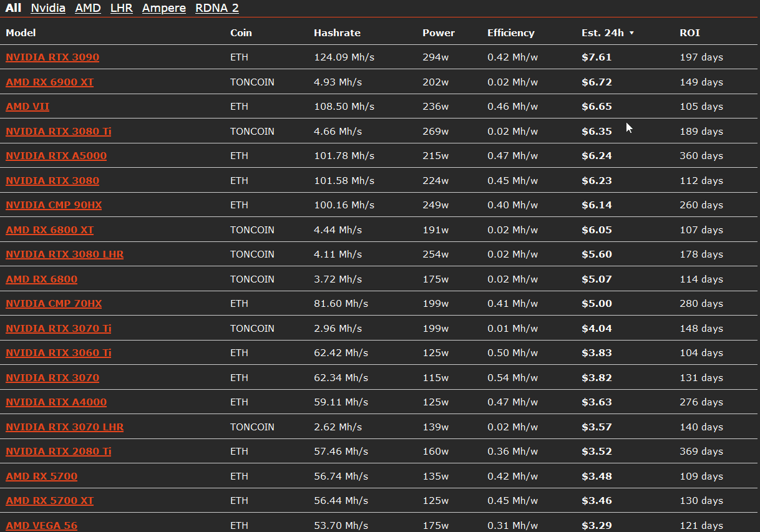Switch to the Nvidia filter tab
The width and height of the screenshot is (760, 532).
point(48,8)
